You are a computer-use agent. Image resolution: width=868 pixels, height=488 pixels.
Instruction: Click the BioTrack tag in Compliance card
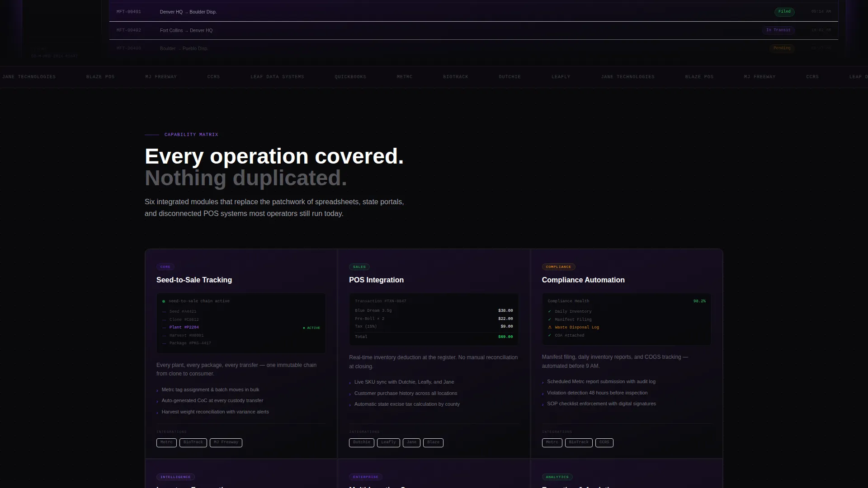pos(579,443)
